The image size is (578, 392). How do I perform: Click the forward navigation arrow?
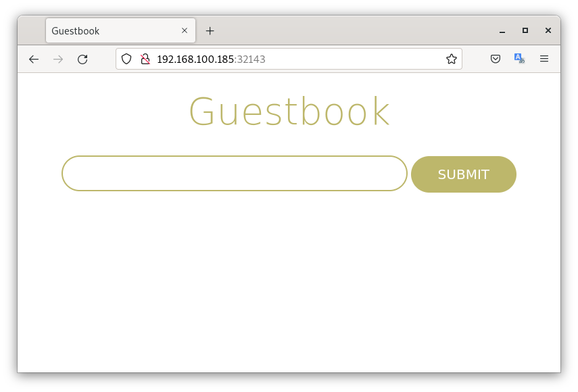pos(58,59)
